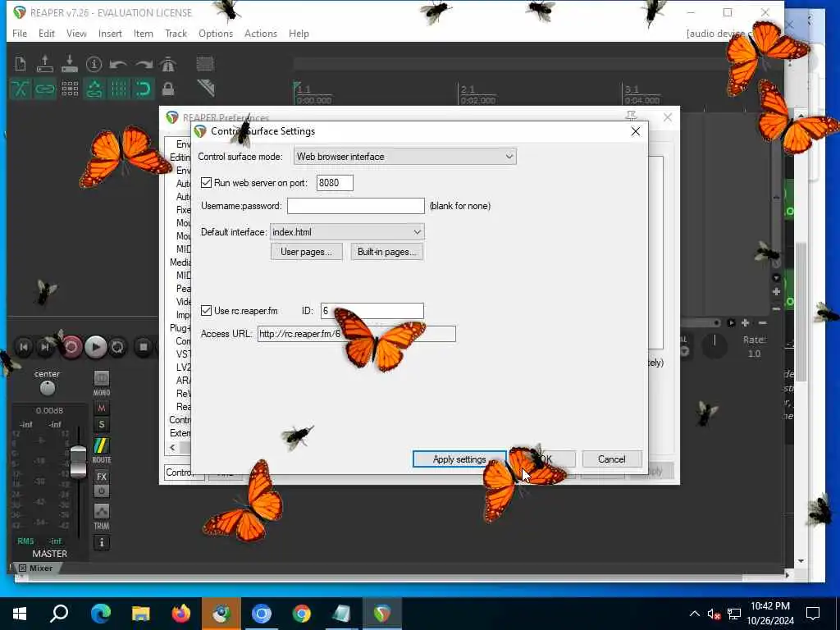Open Microsoft Edge from the taskbar

tap(100, 614)
